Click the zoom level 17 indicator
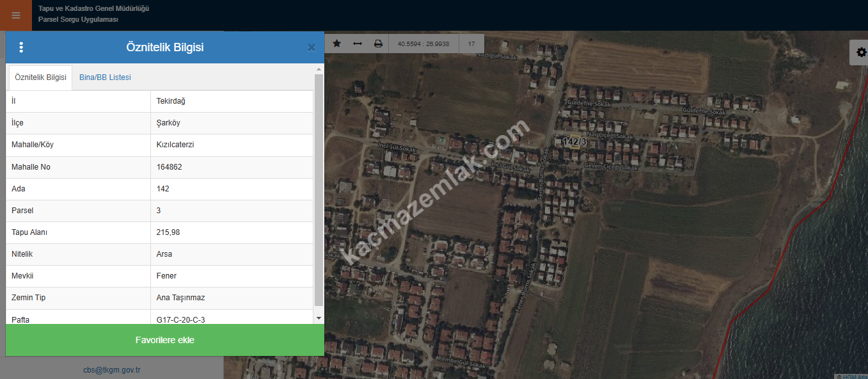The image size is (868, 379). click(x=471, y=44)
